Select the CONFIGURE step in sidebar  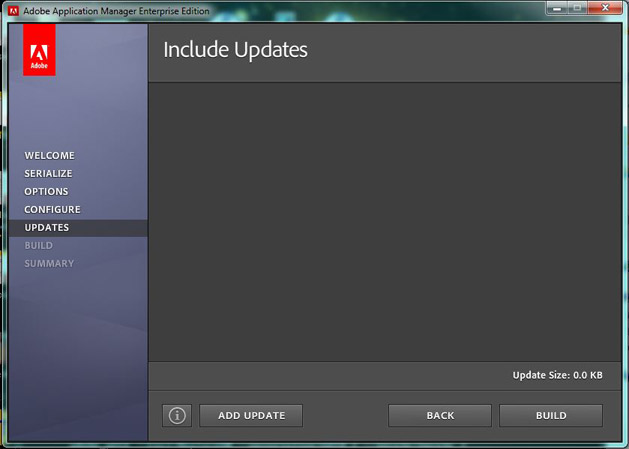point(52,209)
